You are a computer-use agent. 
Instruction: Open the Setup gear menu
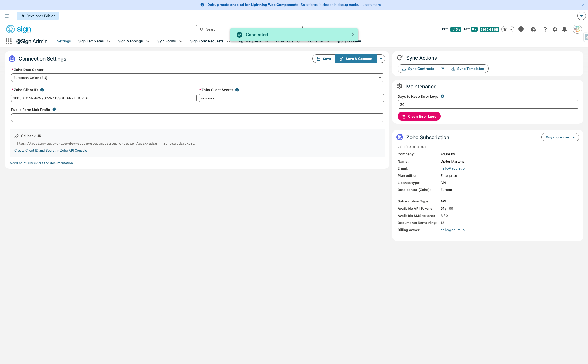pyautogui.click(x=555, y=29)
